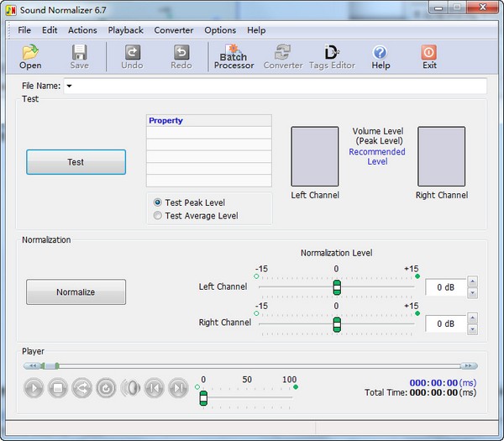
Task: Open the Playback menu
Action: 125,30
